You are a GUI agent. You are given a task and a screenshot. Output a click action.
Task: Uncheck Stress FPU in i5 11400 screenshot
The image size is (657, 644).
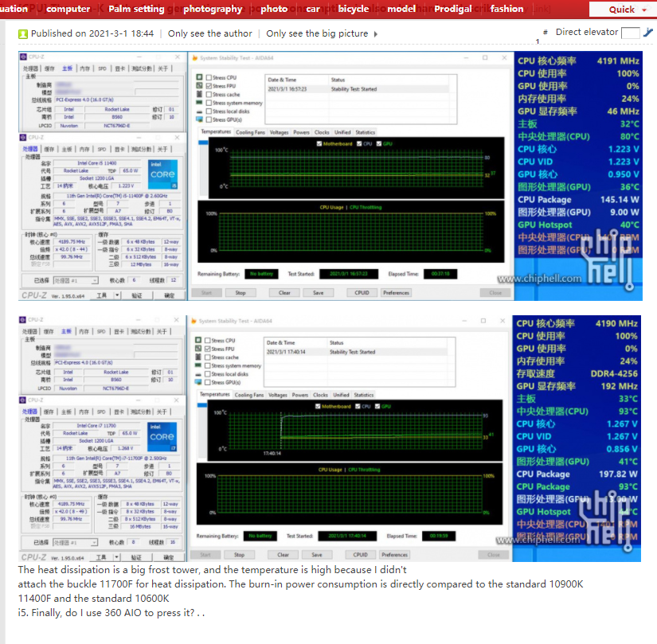pos(209,86)
